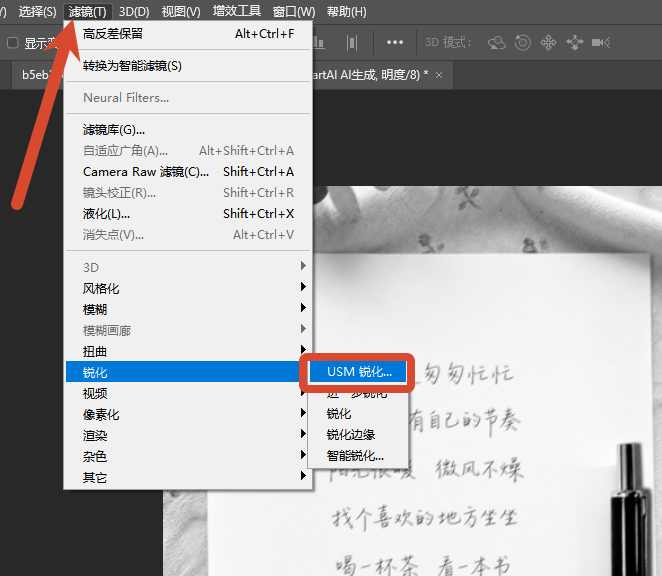Open the 帮助(H) menu
This screenshot has height=576, width=662.
click(346, 11)
